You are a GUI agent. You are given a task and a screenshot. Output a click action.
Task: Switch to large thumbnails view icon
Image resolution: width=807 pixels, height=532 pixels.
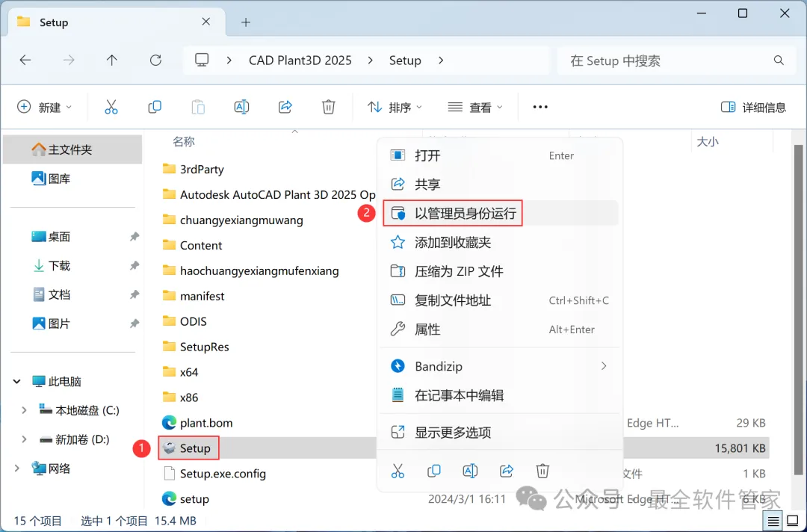coord(793,522)
